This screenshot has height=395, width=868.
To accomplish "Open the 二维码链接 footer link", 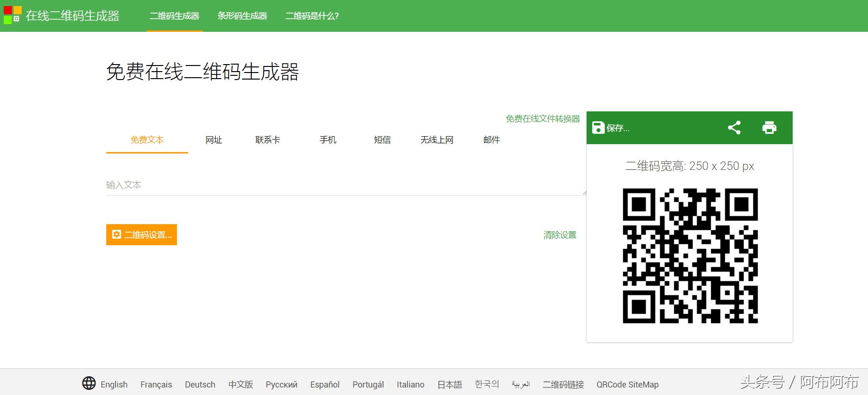I will (x=564, y=384).
